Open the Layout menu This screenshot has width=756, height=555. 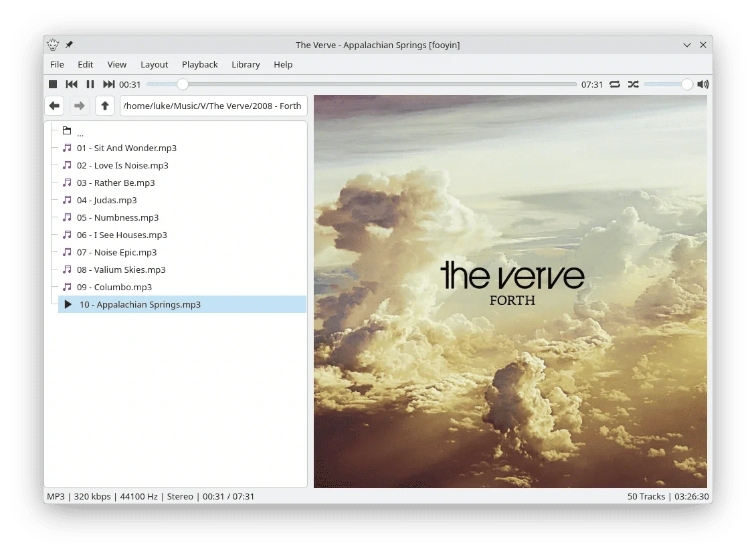(x=155, y=65)
